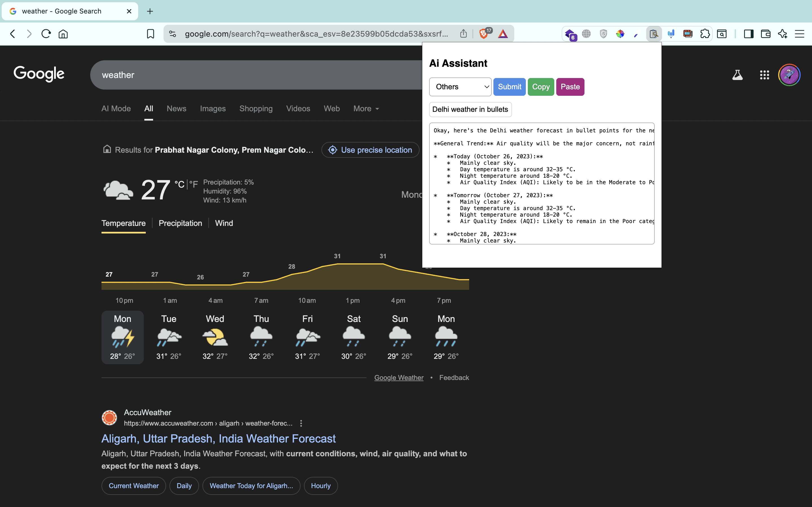Image resolution: width=812 pixels, height=507 pixels.
Task: Click the Use precise location button
Action: tap(370, 150)
